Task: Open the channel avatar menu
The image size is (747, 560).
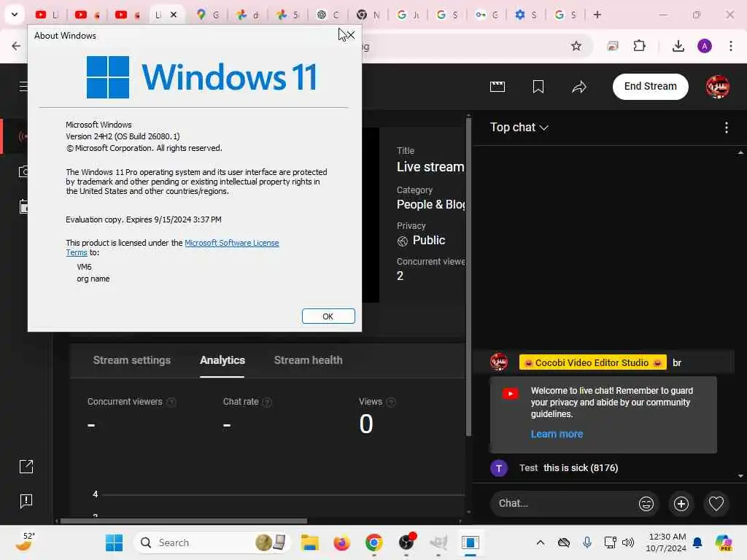Action: (x=718, y=87)
